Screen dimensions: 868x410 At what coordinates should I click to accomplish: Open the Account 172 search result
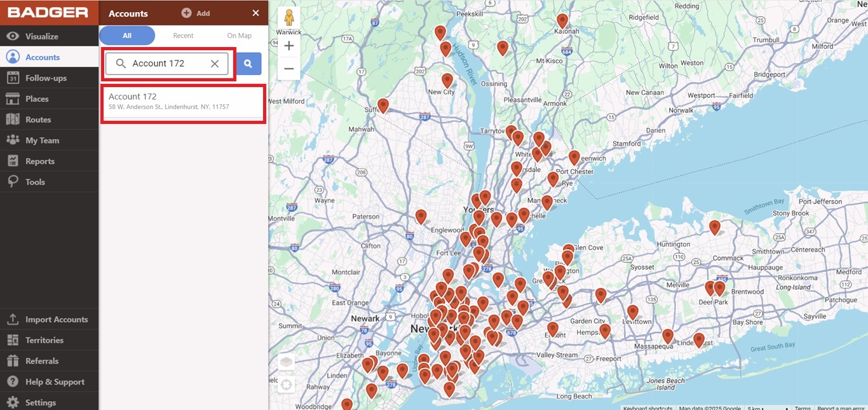tap(183, 102)
